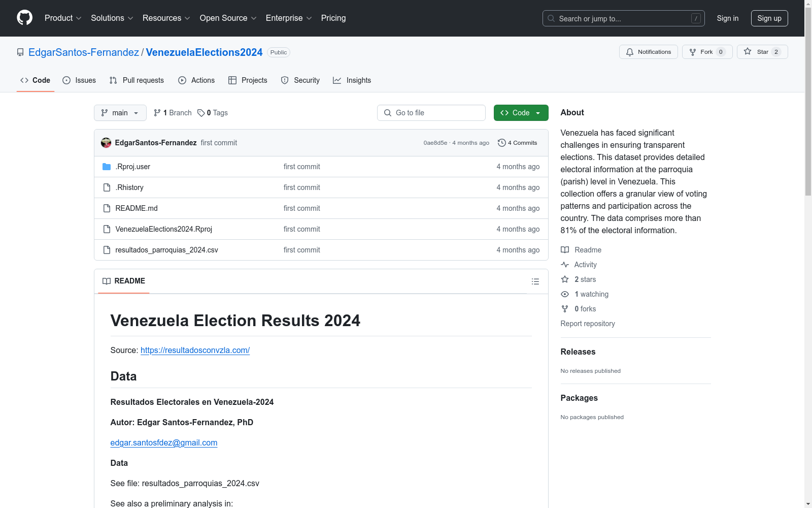The height and width of the screenshot is (508, 812).
Task: Open the .Rproj.user folder name
Action: click(133, 167)
